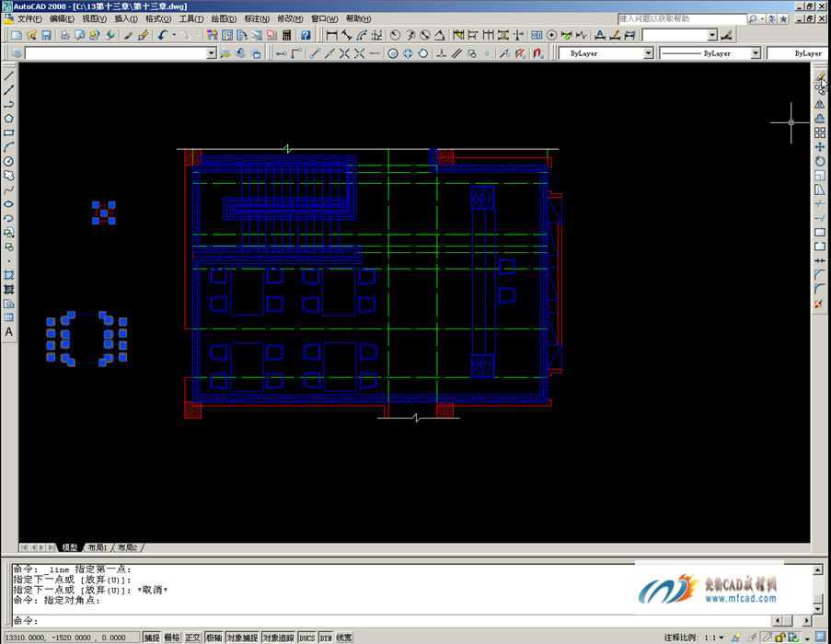Expand the Undo history dropdown arrow
831x644 pixels.
click(x=174, y=35)
